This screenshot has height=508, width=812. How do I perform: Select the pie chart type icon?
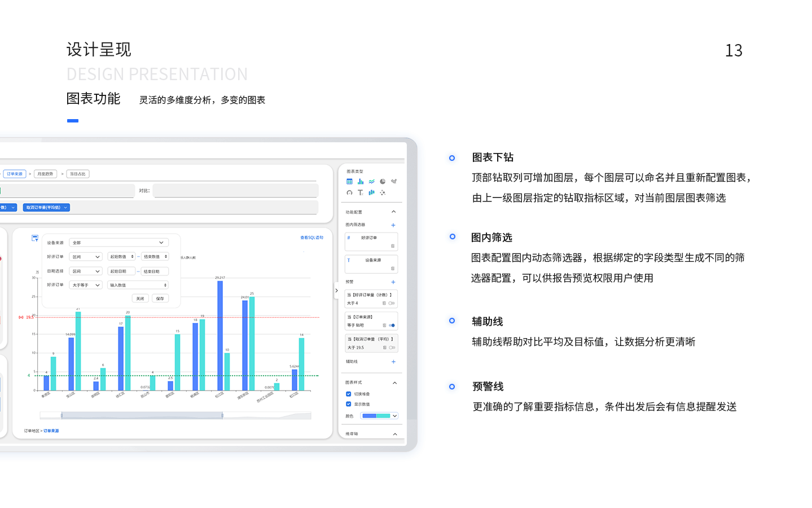pos(383,182)
